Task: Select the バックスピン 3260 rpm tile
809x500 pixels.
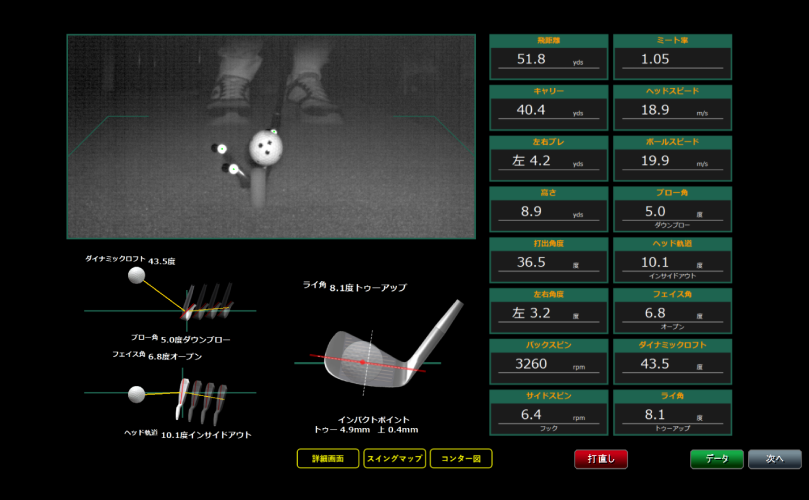Action: pyautogui.click(x=548, y=361)
